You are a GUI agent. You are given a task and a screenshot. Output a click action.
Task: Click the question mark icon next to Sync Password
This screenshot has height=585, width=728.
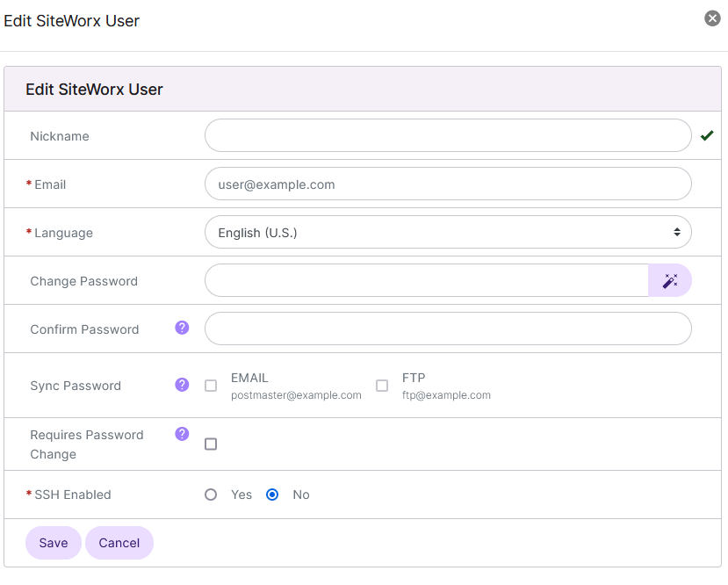181,385
